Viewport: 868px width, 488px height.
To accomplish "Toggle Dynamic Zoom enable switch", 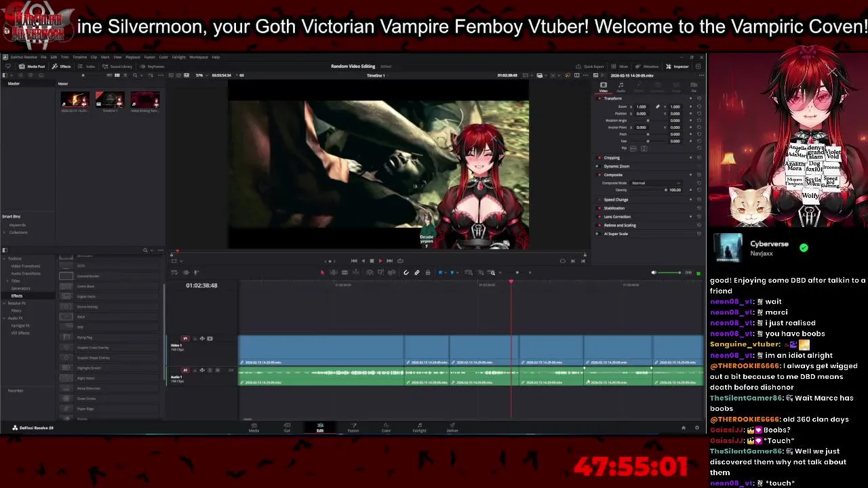I will 598,166.
